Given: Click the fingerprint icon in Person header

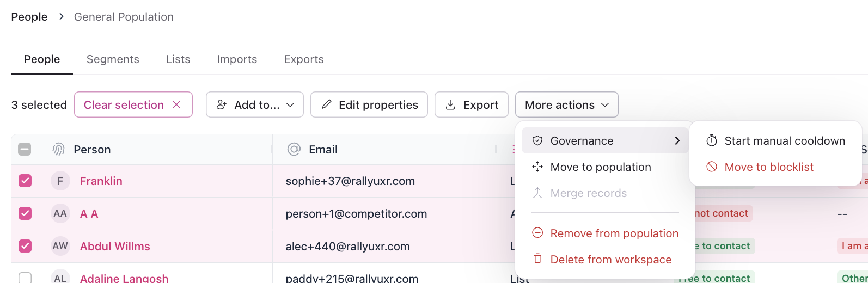Looking at the screenshot, I should 58,150.
